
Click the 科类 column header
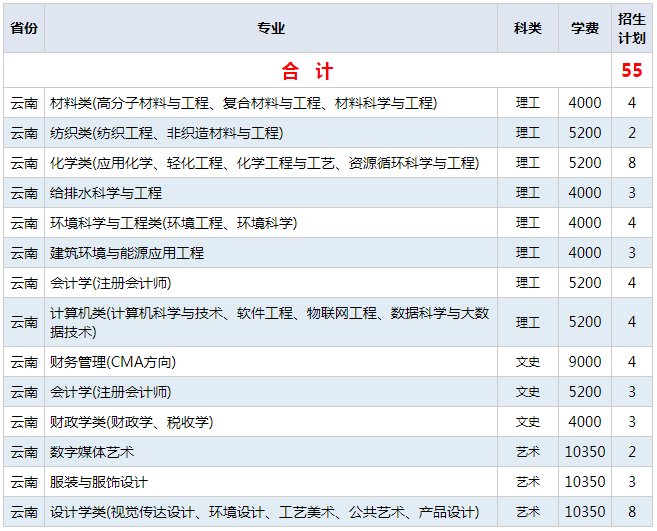click(528, 28)
